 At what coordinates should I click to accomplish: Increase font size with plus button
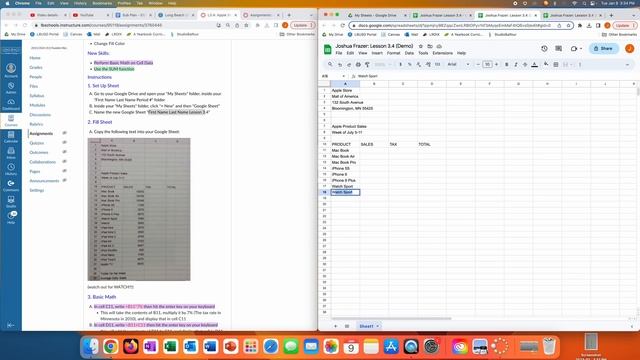496,64
